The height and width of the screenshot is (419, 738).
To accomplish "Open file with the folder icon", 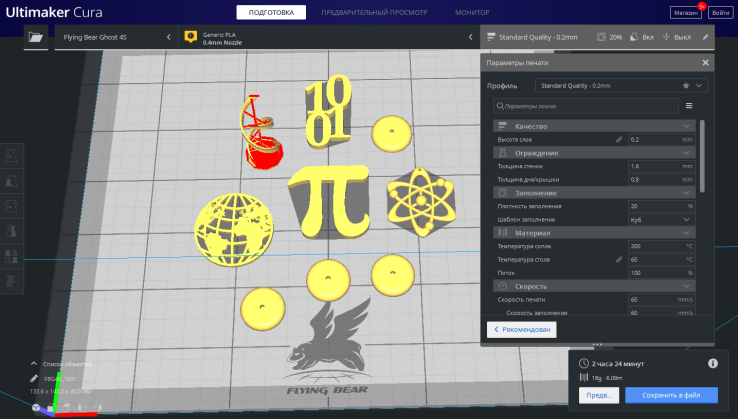I will pyautogui.click(x=37, y=37).
